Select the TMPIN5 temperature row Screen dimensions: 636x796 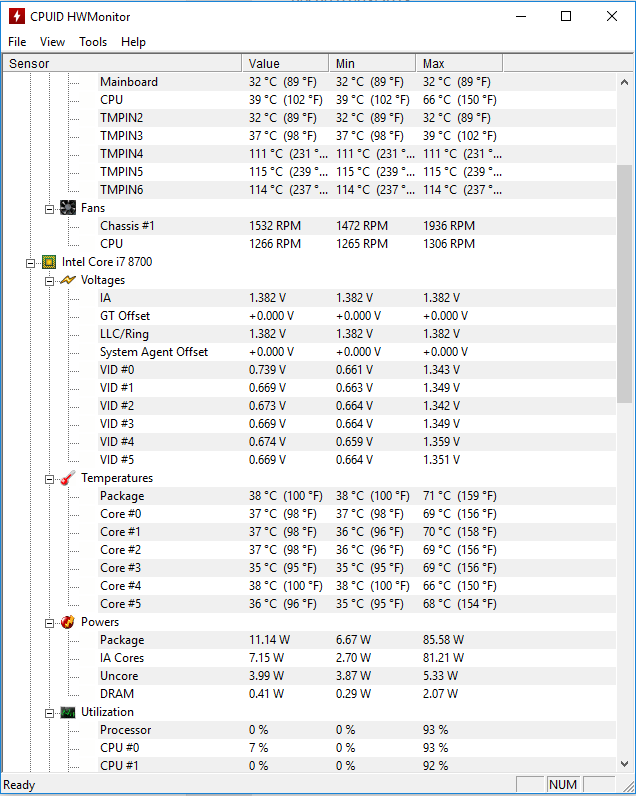[309, 172]
